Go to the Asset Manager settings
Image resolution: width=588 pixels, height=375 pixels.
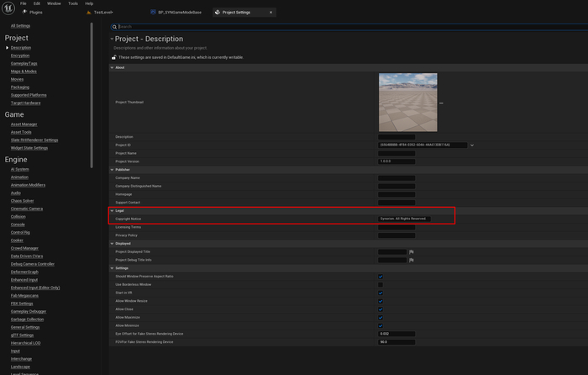click(24, 124)
